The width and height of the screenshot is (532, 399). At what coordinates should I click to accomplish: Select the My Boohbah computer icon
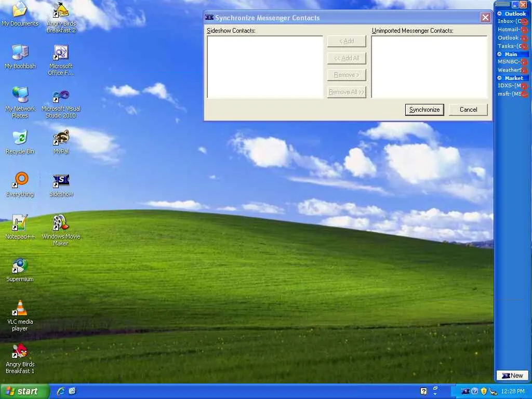pyautogui.click(x=20, y=57)
